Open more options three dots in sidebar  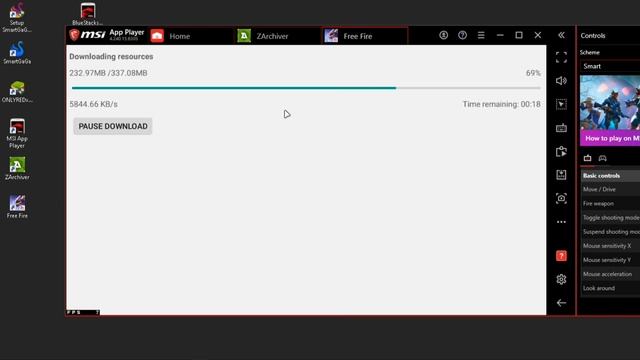pyautogui.click(x=561, y=222)
